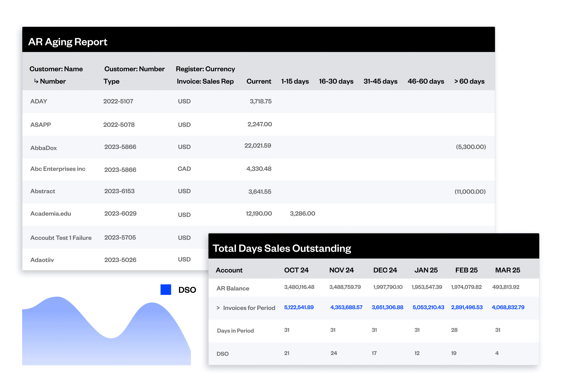Click Academia.edu 3,286.00 aging amount
The height and width of the screenshot is (392, 562).
pos(302,214)
